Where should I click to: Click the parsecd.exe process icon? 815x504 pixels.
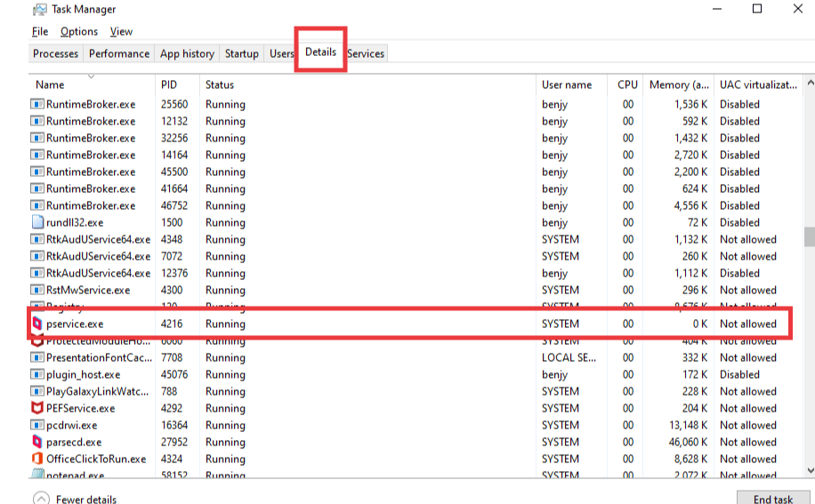click(x=37, y=442)
